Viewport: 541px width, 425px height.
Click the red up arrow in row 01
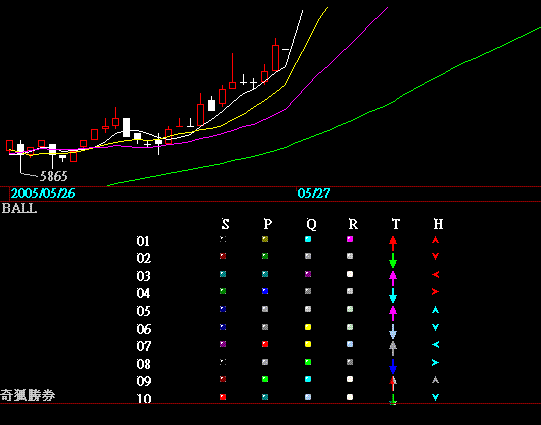393,243
